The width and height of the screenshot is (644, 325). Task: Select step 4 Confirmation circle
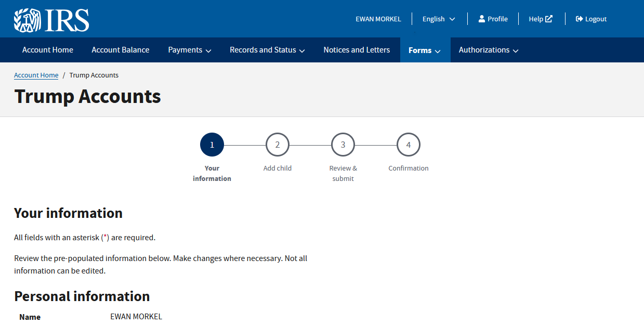tap(409, 145)
